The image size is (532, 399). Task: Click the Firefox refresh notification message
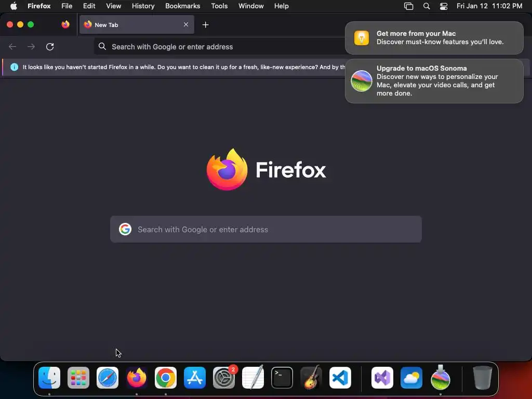183,67
